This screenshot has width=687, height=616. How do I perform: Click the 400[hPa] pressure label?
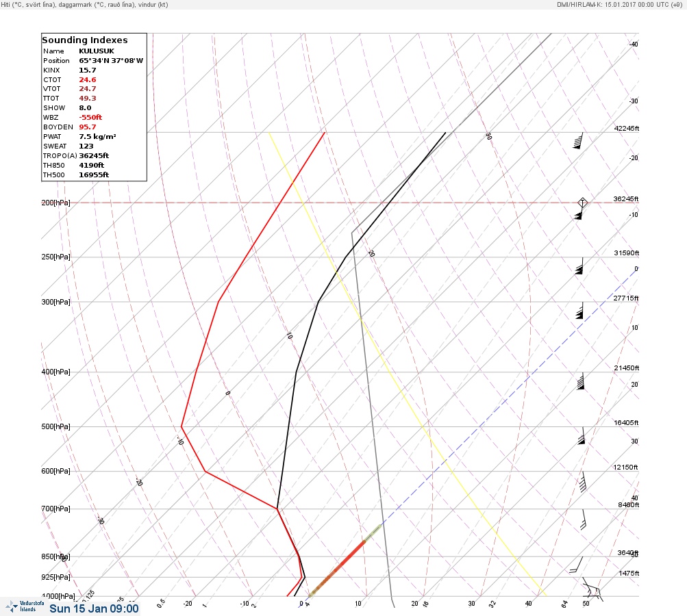(x=55, y=372)
